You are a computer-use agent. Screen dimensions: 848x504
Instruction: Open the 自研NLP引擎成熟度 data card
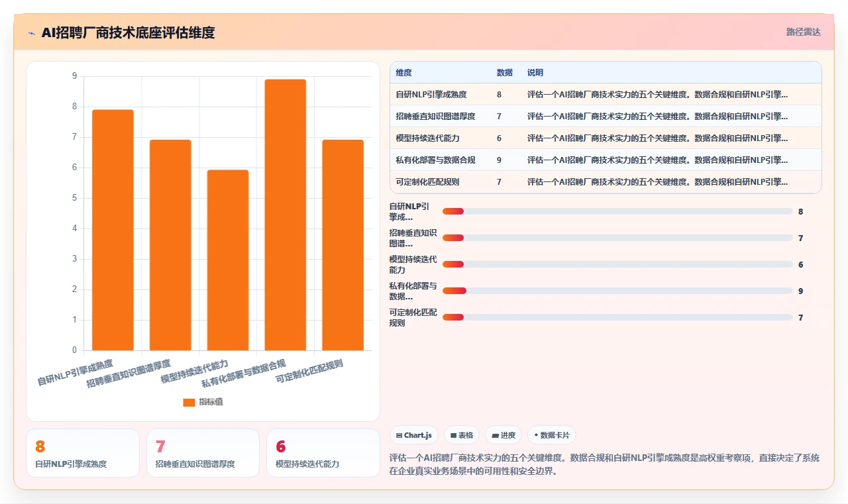coord(83,453)
